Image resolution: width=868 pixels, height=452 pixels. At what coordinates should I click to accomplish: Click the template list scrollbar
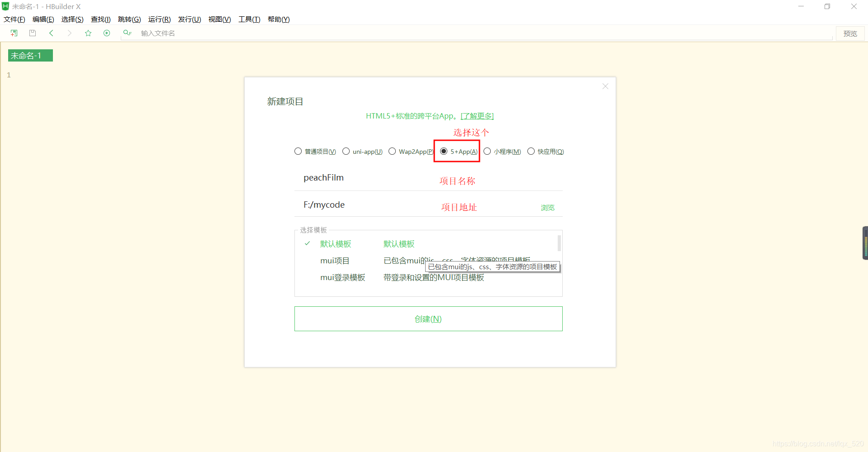pyautogui.click(x=559, y=243)
